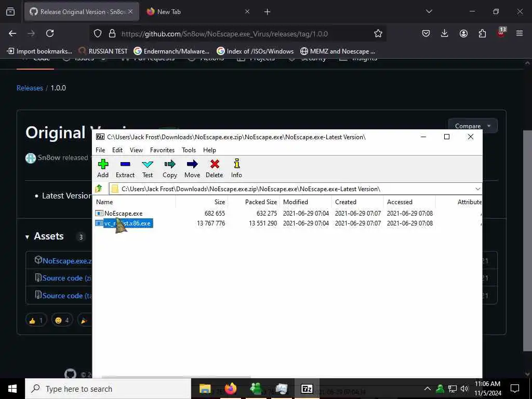
Task: Close the Release Original Version tab
Action: 130,12
